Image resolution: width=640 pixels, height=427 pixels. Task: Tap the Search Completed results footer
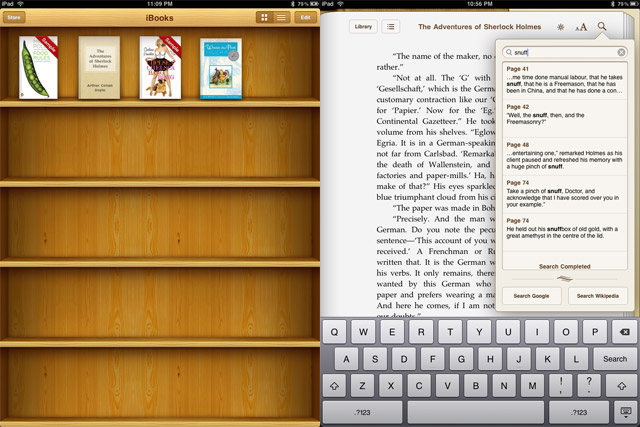point(565,266)
